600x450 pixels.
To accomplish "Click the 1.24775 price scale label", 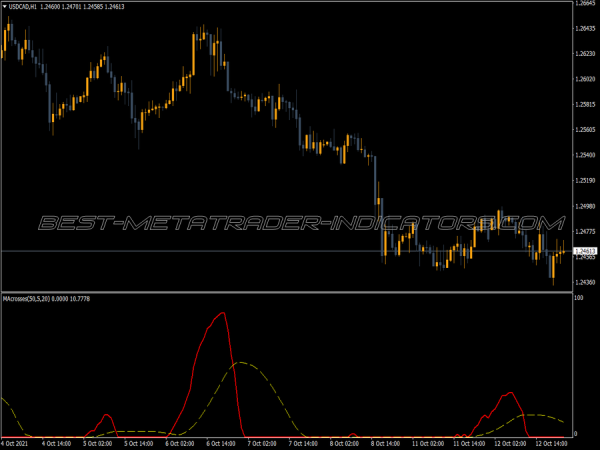I will (x=585, y=232).
